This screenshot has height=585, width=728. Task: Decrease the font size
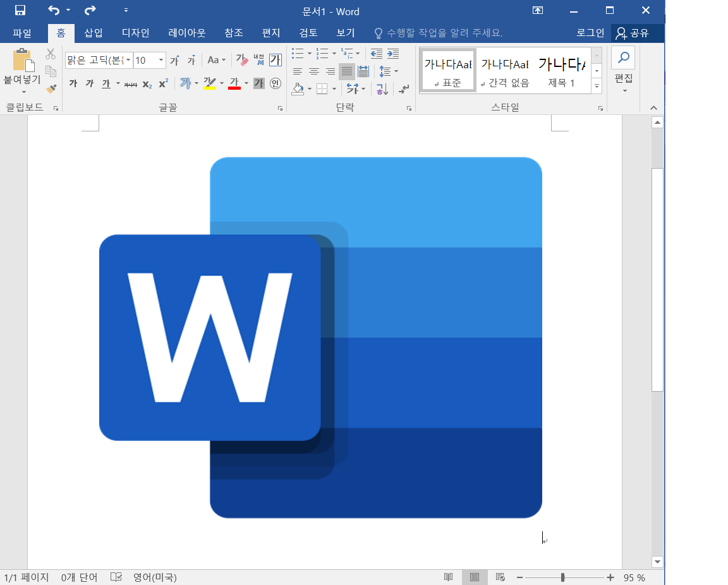[191, 60]
